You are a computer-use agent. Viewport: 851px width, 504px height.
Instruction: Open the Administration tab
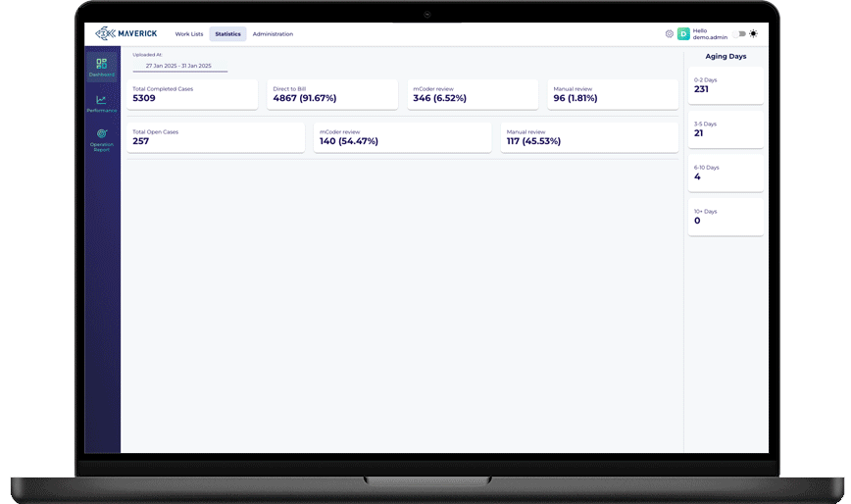click(x=273, y=34)
